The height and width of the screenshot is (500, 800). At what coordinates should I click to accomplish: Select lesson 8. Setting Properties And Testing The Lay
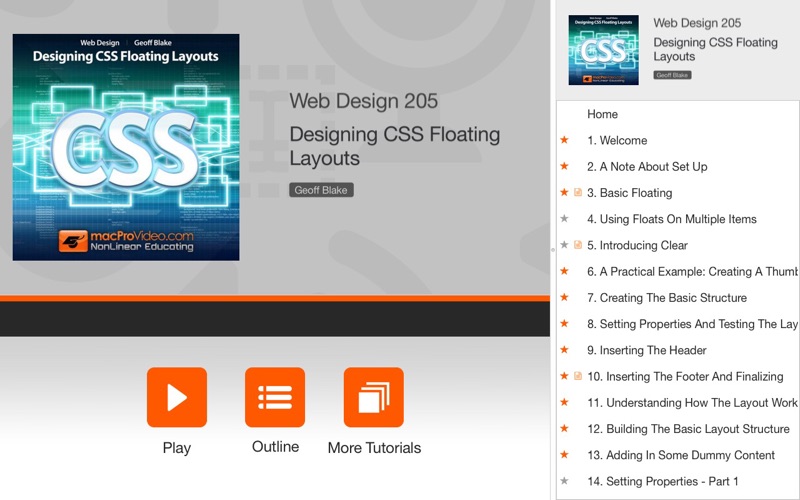[692, 324]
